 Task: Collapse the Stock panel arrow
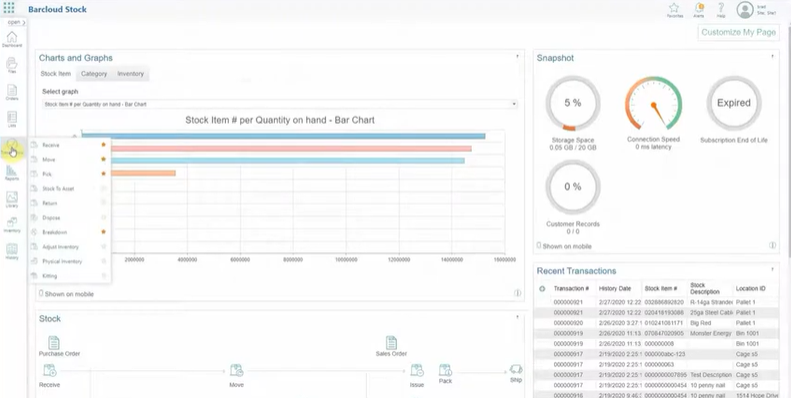tap(517, 317)
